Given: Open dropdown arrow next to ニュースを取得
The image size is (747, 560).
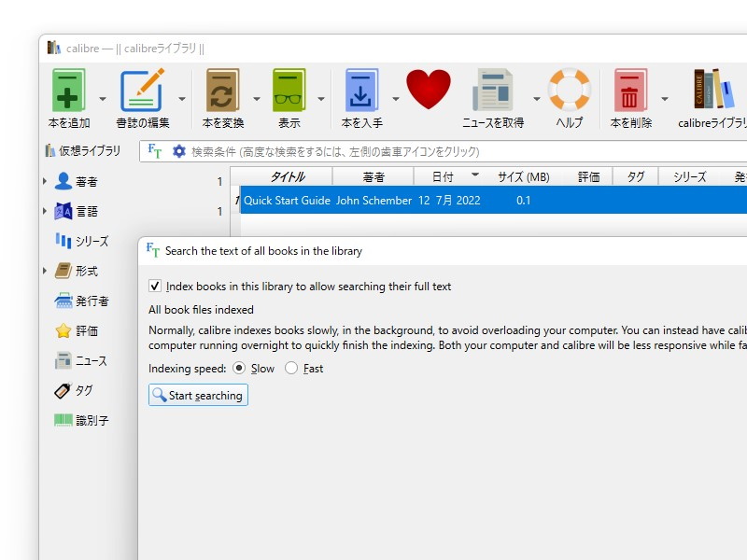Looking at the screenshot, I should 536,99.
